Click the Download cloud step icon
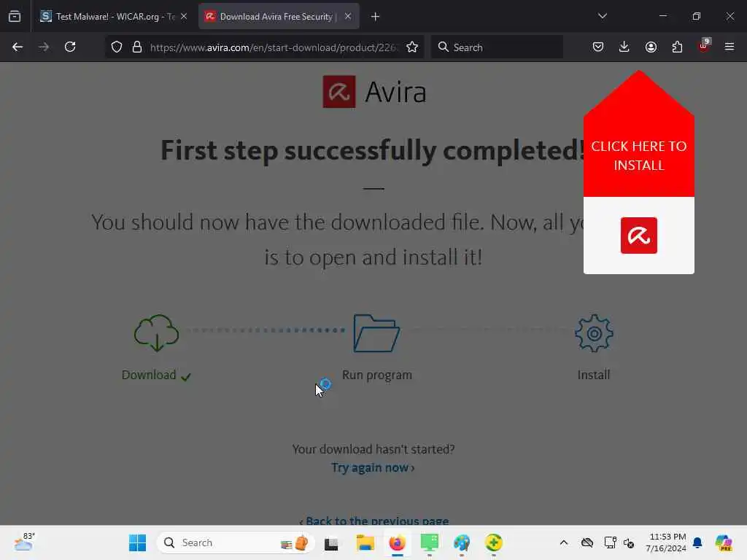This screenshot has width=747, height=560. [157, 332]
